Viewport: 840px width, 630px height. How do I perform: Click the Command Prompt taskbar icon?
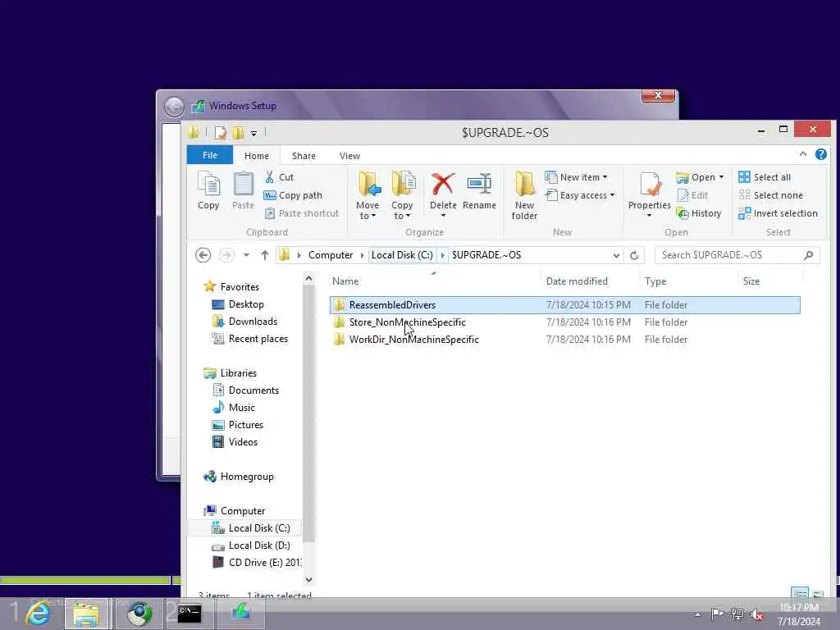click(x=189, y=614)
